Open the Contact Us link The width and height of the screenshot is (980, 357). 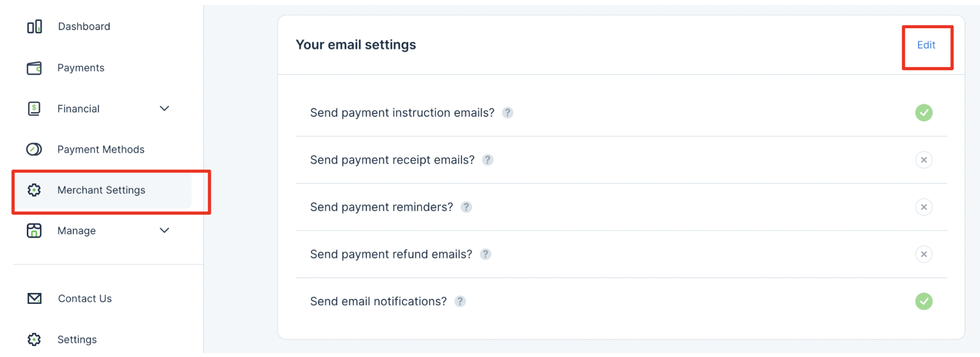click(x=85, y=299)
